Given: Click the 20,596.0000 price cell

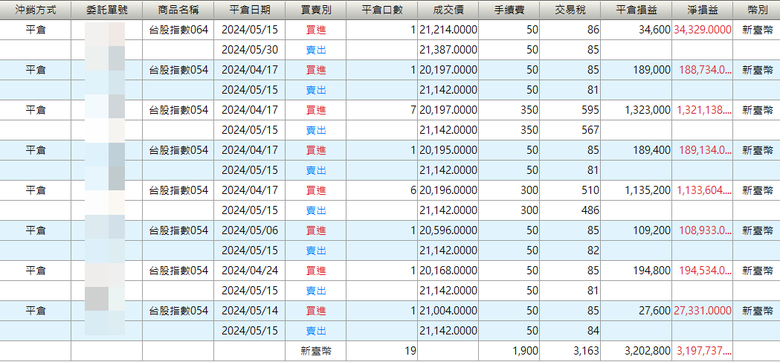Looking at the screenshot, I should (x=448, y=230).
